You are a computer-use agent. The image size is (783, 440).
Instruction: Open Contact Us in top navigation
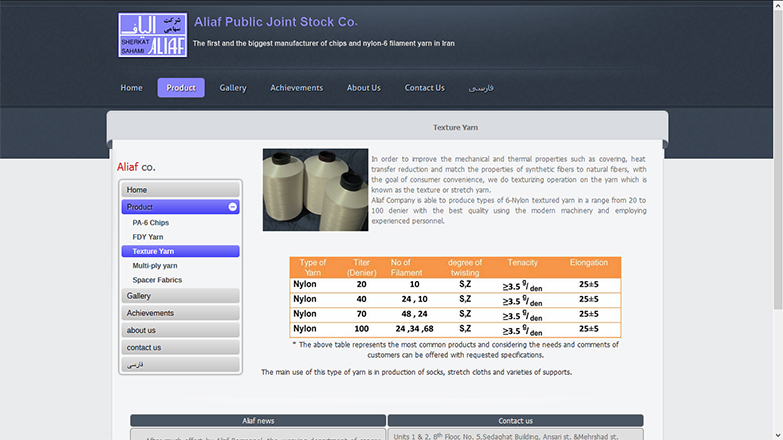pos(424,88)
